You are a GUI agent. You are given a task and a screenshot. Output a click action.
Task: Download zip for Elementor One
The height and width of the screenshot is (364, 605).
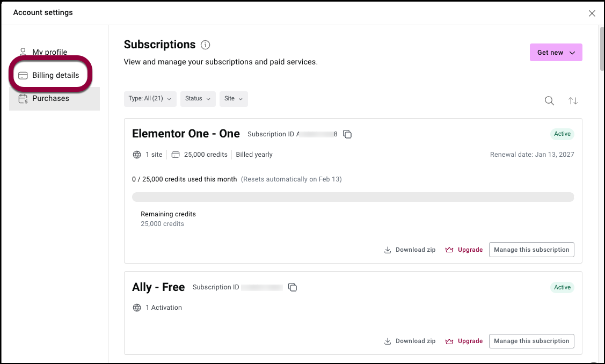410,250
